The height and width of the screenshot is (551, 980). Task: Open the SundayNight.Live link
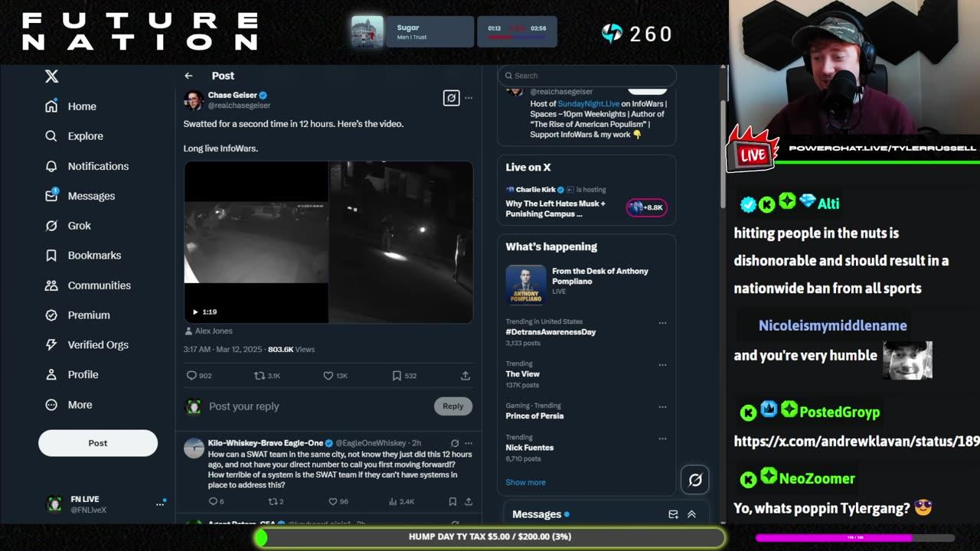point(588,104)
